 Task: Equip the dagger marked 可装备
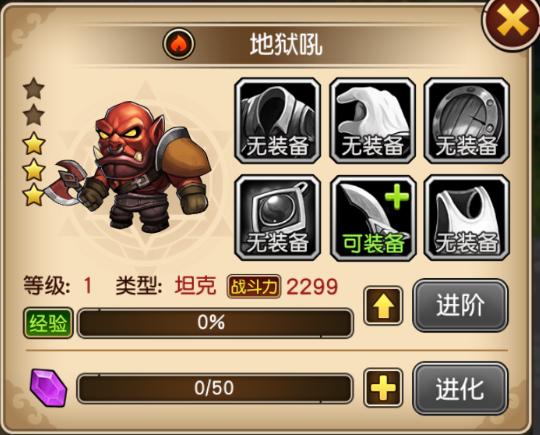tap(373, 218)
